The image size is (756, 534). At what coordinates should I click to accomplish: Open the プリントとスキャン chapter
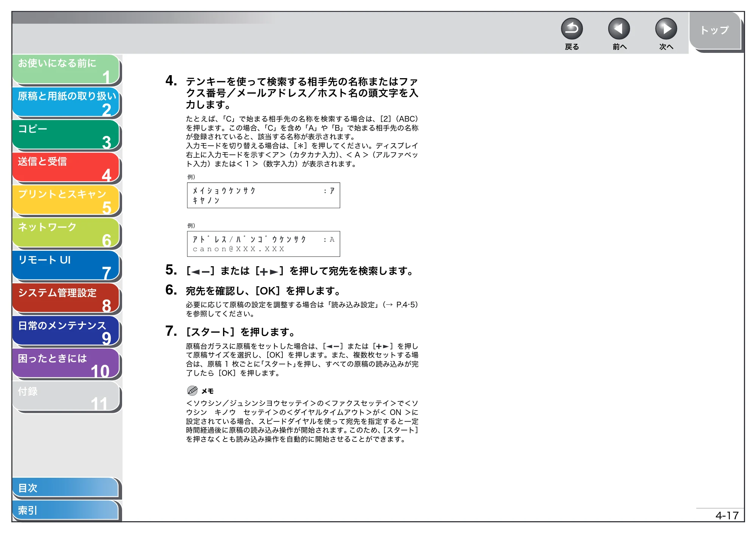(66, 200)
